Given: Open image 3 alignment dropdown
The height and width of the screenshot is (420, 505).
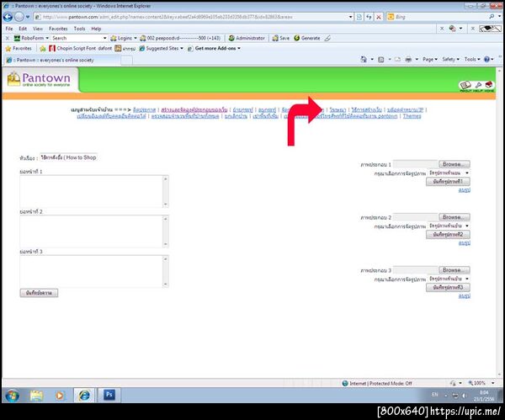Looking at the screenshot, I should [449, 279].
